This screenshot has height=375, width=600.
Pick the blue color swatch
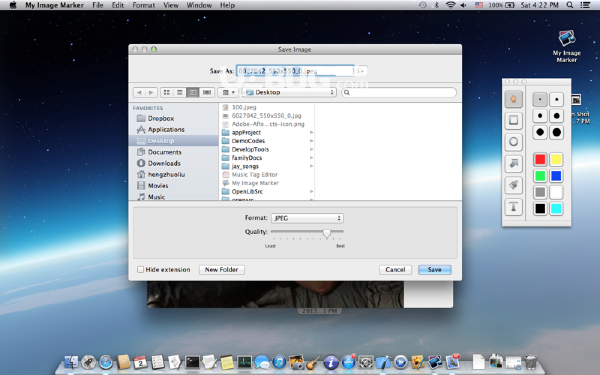556,176
